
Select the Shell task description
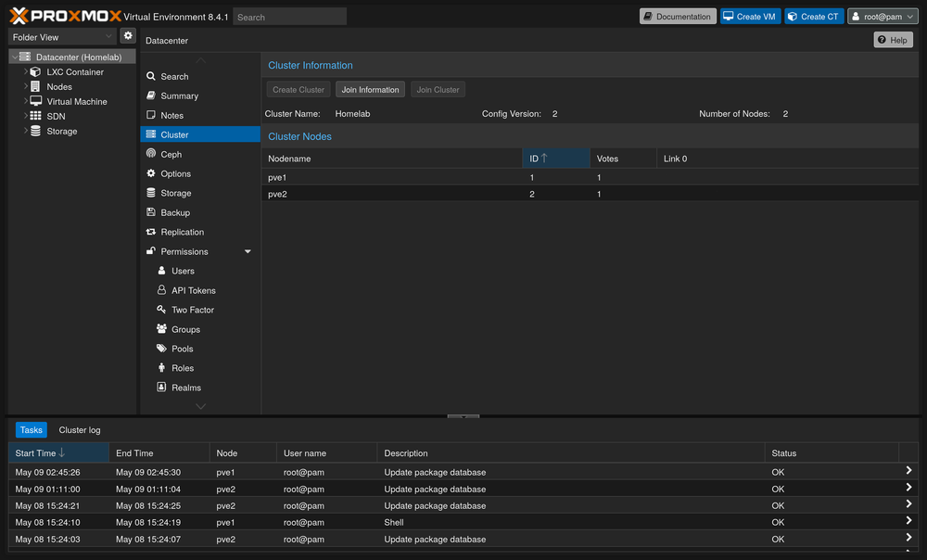[394, 523]
